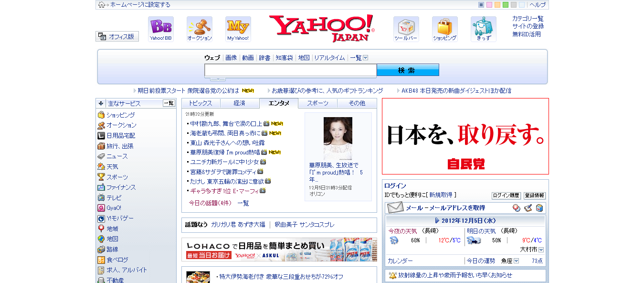Select the エンタメ tab
This screenshot has height=283, width=644.
[x=279, y=103]
